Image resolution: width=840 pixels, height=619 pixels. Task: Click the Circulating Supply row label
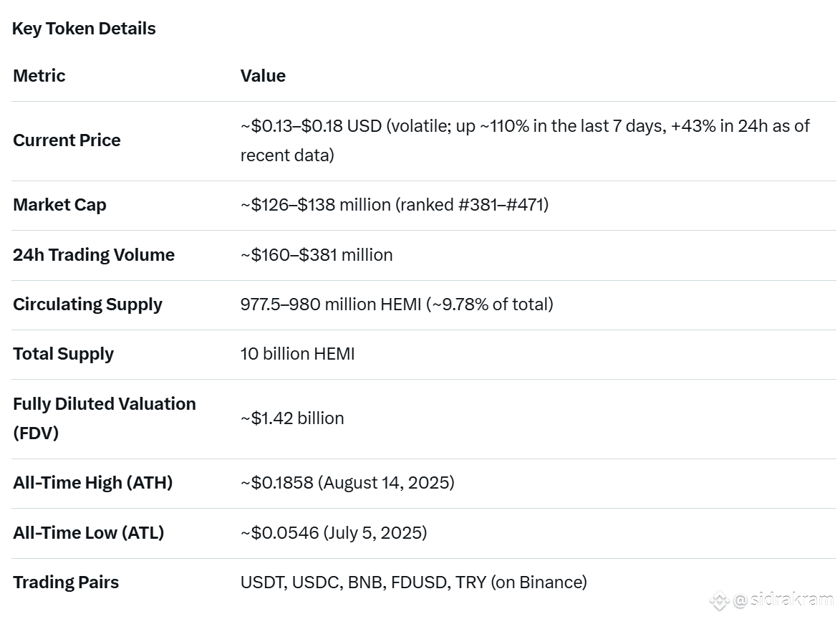(x=87, y=304)
